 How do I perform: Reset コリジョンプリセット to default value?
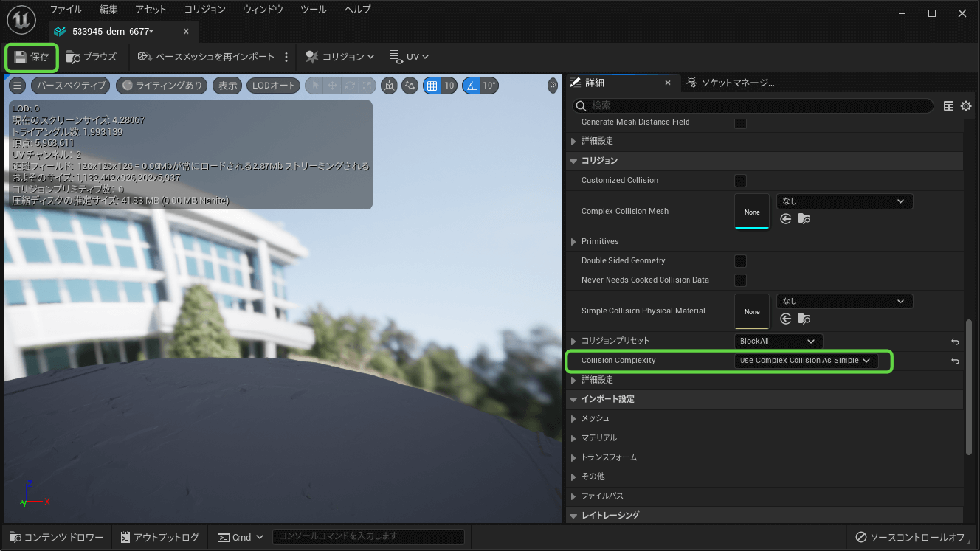coord(955,342)
